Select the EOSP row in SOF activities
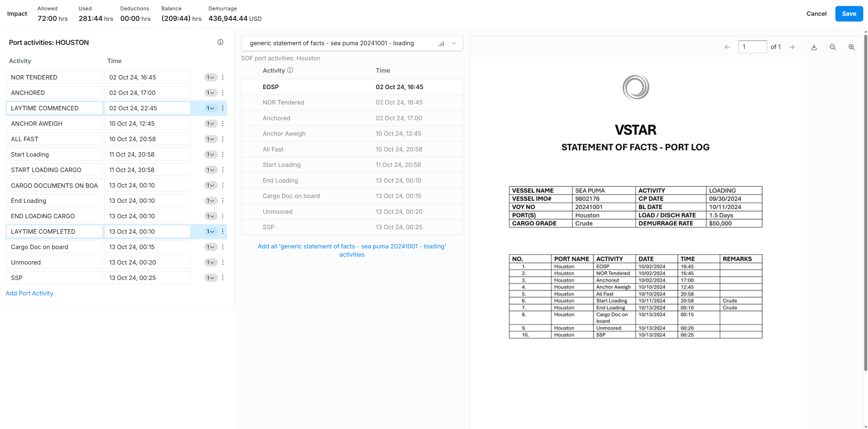The width and height of the screenshot is (868, 429). click(352, 87)
